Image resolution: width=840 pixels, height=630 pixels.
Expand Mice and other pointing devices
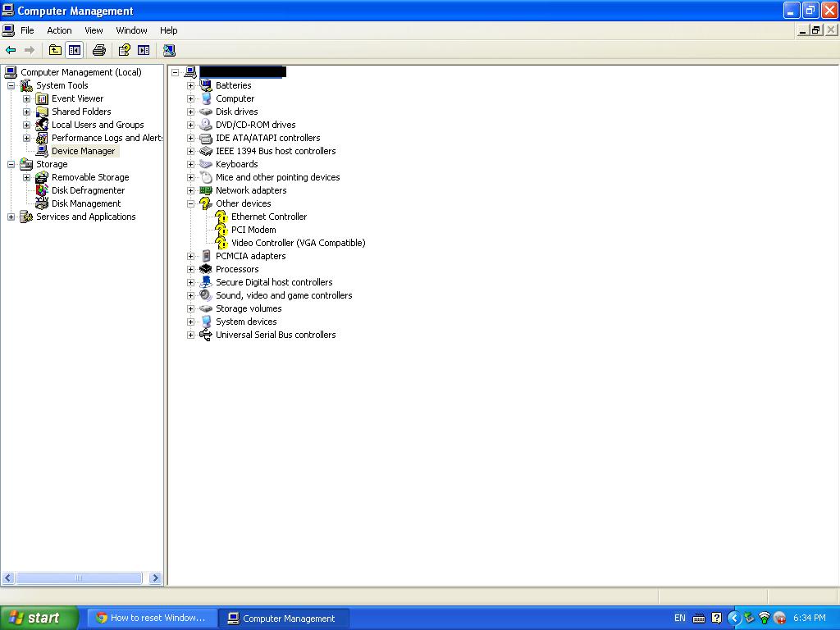click(x=190, y=177)
